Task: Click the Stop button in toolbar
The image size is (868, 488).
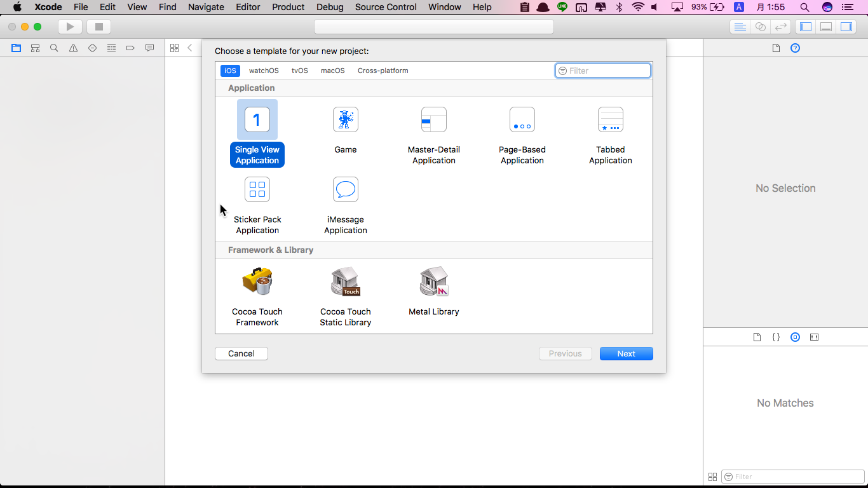Action: tap(98, 27)
